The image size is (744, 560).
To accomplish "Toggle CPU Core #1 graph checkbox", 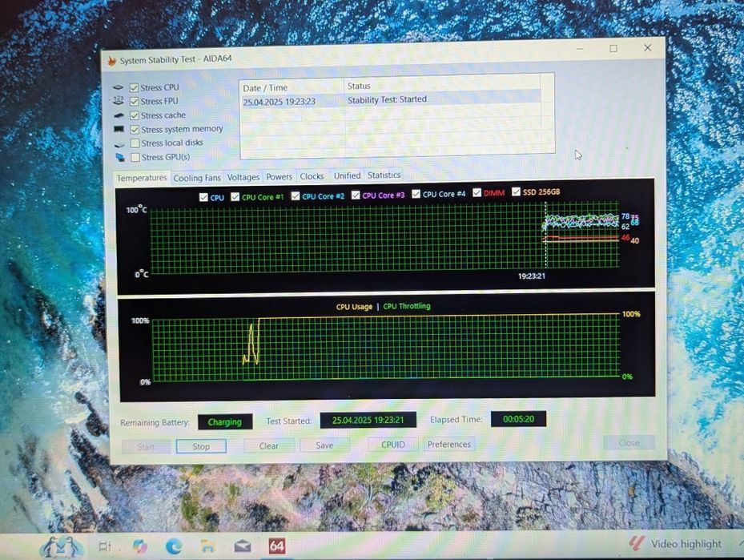I will point(235,197).
